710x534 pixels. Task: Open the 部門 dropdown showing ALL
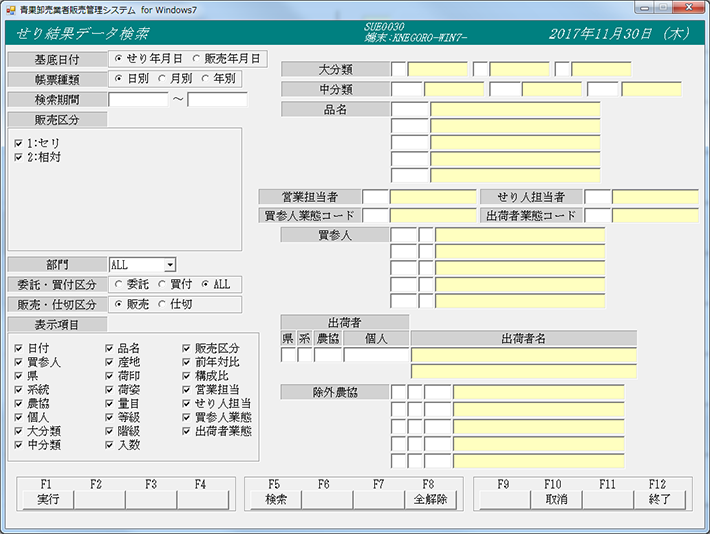click(x=170, y=264)
